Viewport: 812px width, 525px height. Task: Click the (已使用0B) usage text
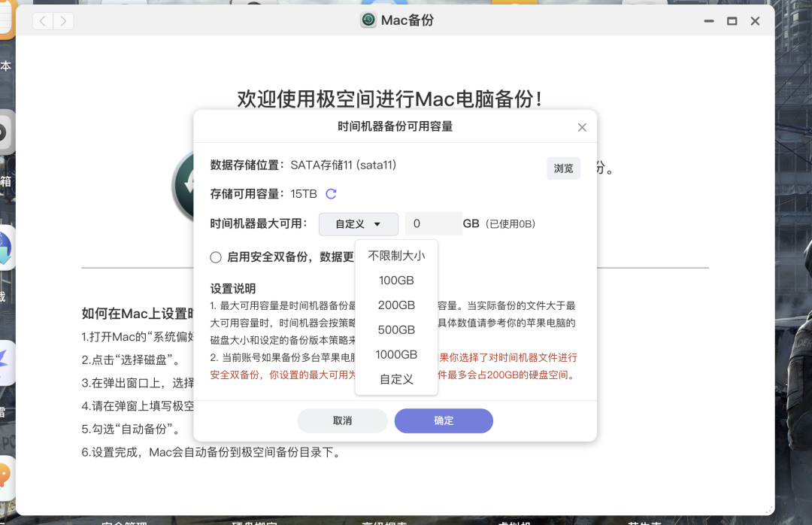(511, 224)
